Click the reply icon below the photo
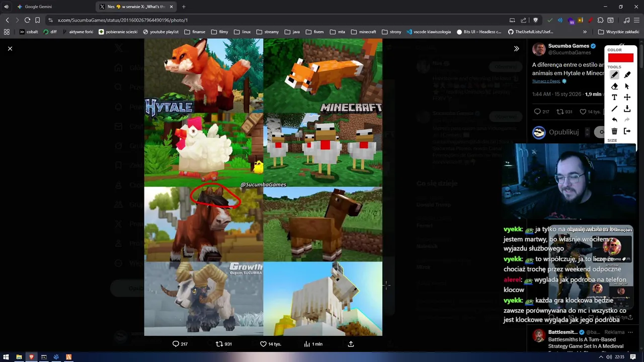Viewport: 644px width, 362px height. click(x=176, y=344)
